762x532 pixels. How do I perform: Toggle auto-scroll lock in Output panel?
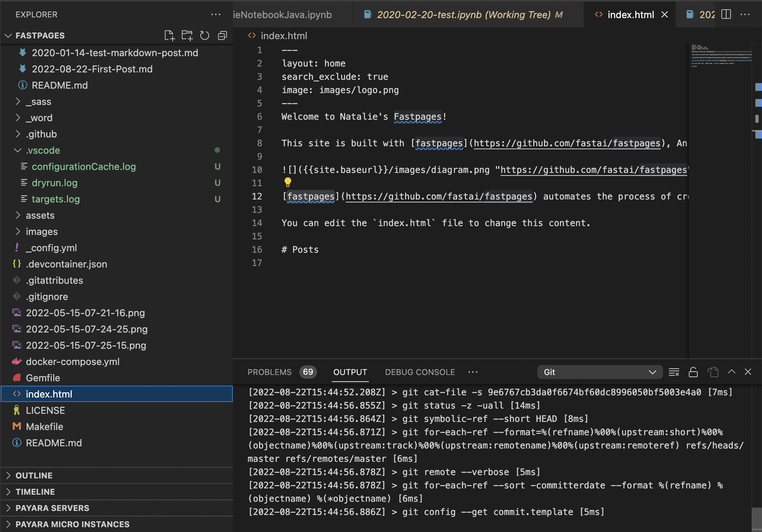[x=693, y=372]
